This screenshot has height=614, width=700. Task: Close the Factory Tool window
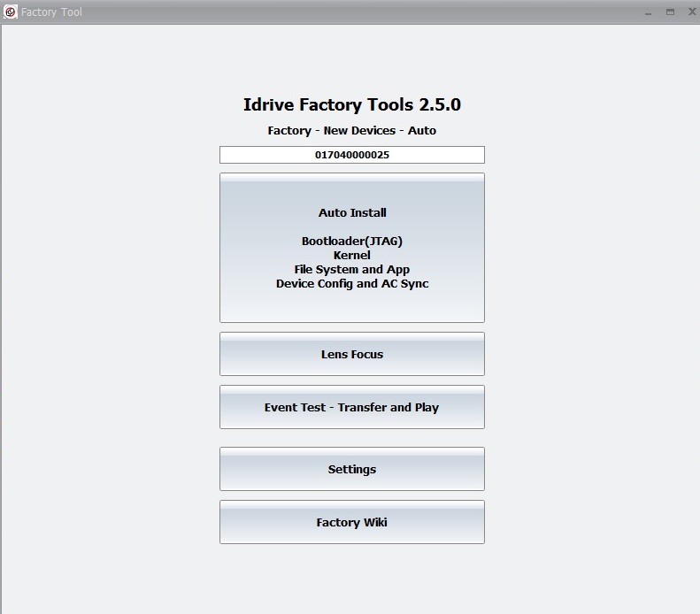(692, 12)
